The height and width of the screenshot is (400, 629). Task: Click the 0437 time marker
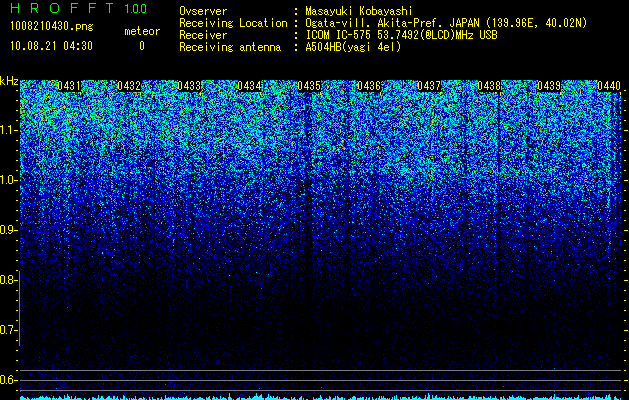click(429, 86)
